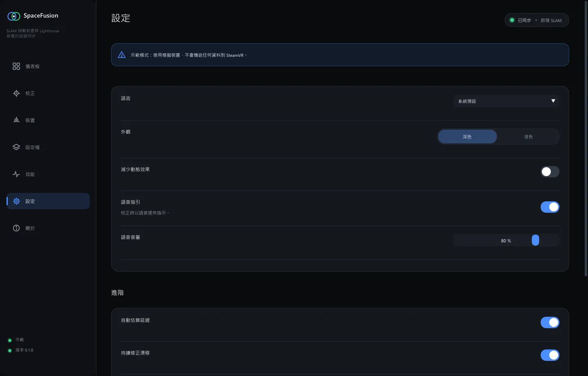Click the page vertical scrollbar

586,139
